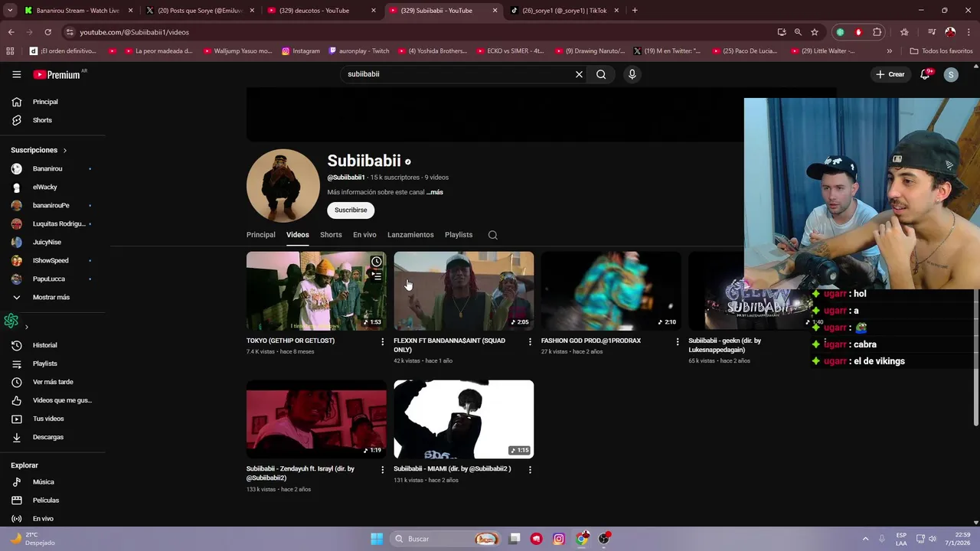The height and width of the screenshot is (551, 980).
Task: Reload the page with the refresh button
Action: coord(47,32)
